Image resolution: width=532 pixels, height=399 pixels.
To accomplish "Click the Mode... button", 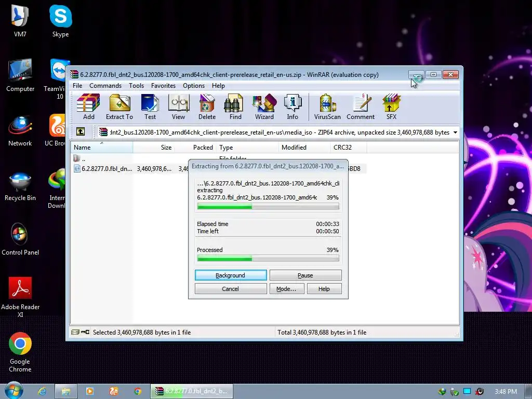I will tap(287, 289).
